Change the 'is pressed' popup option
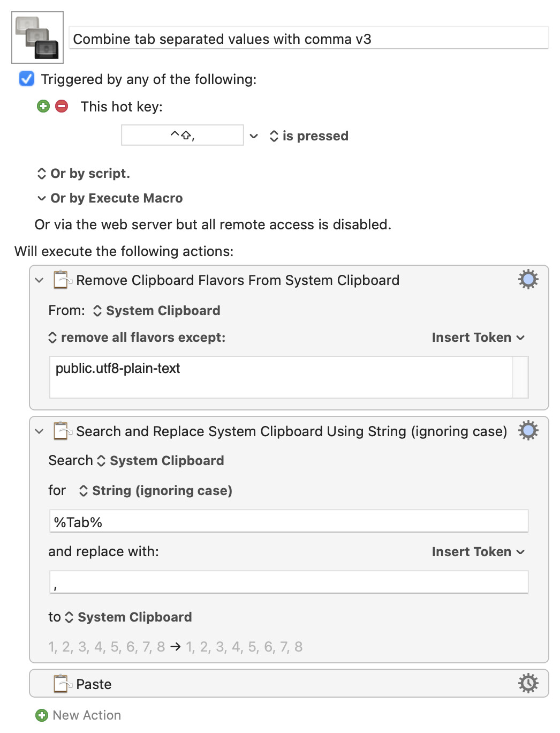Viewport: 560px width, 733px height. [309, 136]
